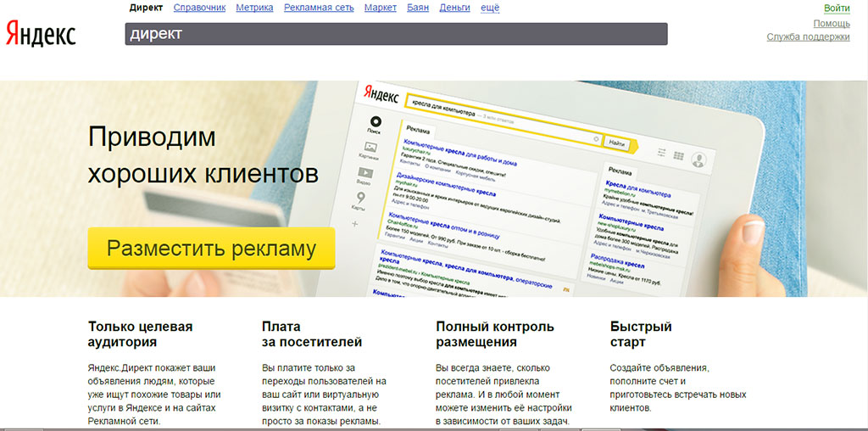
Task: Click the Яндекс logo on tablet screen
Action: 381,93
